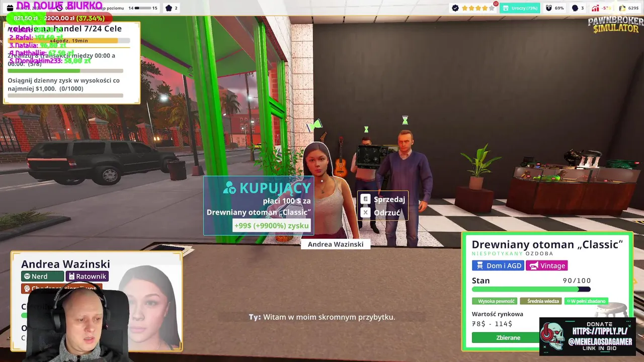Click the daily profit goal progress bar
The image size is (644, 362).
65,95
